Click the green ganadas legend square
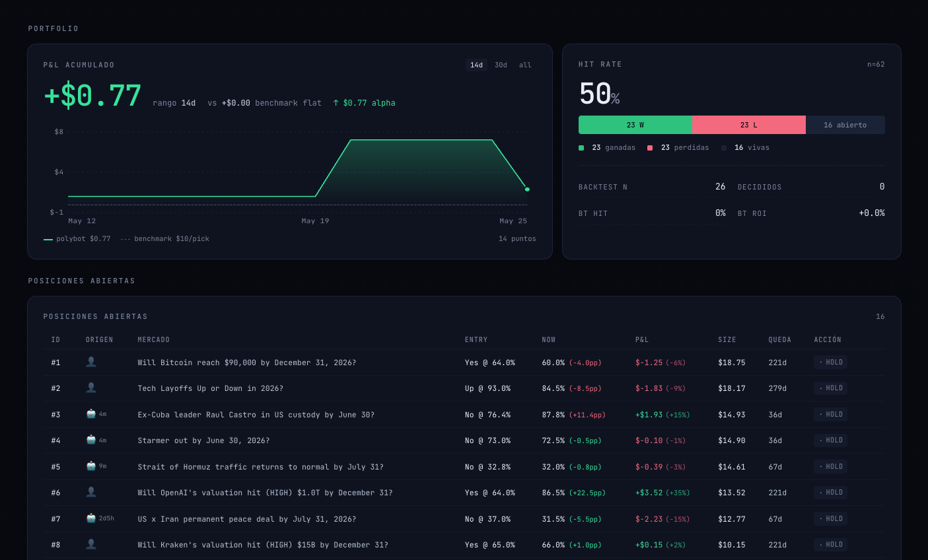The height and width of the screenshot is (560, 928). click(581, 148)
